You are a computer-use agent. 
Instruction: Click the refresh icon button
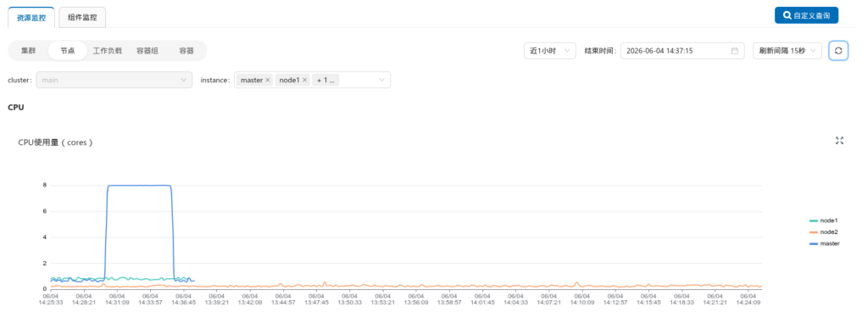pyautogui.click(x=838, y=50)
